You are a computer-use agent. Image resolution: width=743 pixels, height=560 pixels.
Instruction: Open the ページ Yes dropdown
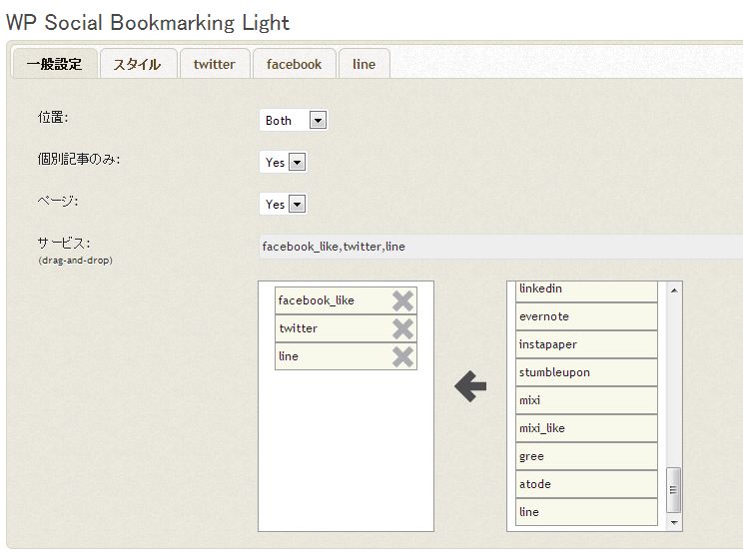283,205
